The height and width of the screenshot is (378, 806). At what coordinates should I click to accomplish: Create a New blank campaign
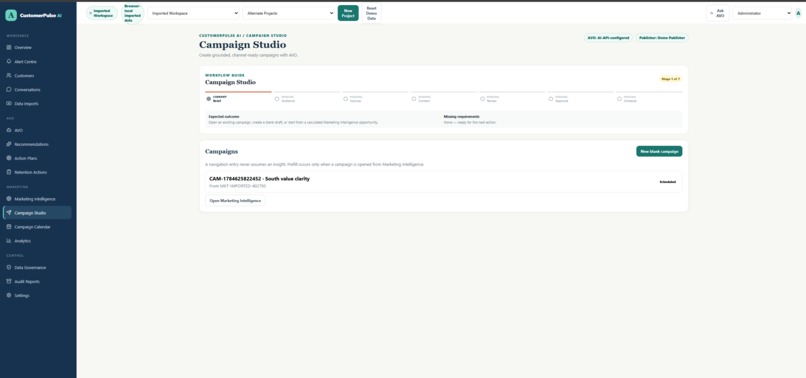click(x=659, y=151)
